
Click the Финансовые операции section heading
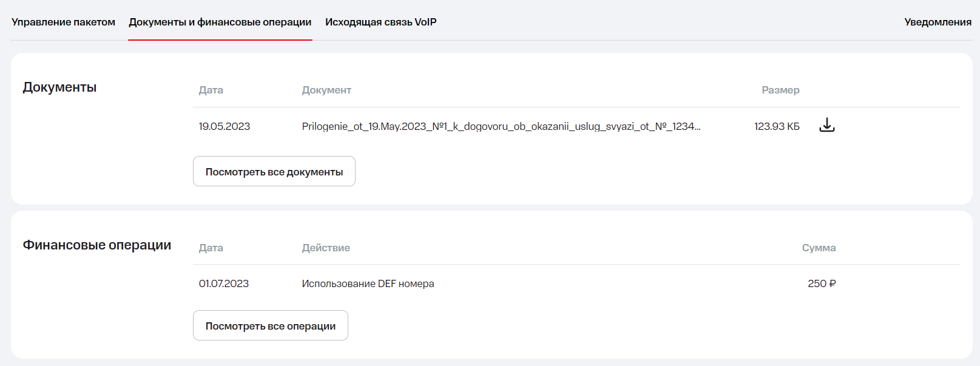(97, 245)
